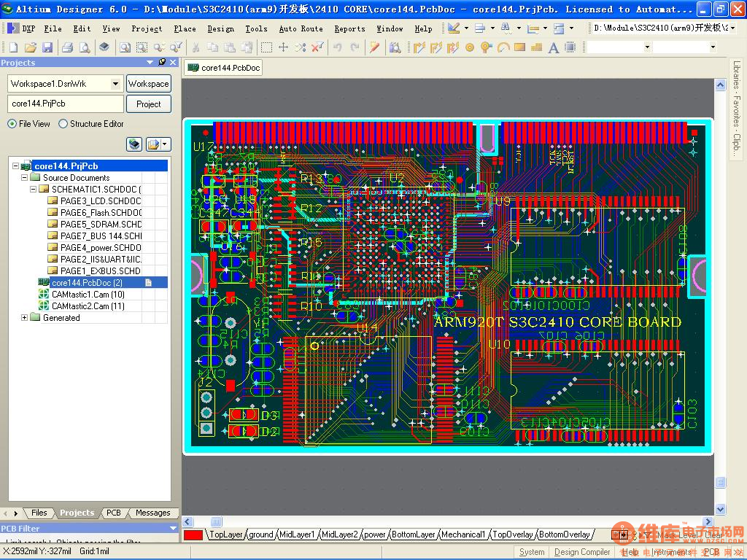Viewport: 747px width, 560px height.
Task: Switch to the TopLayer layer tab
Action: 226,534
